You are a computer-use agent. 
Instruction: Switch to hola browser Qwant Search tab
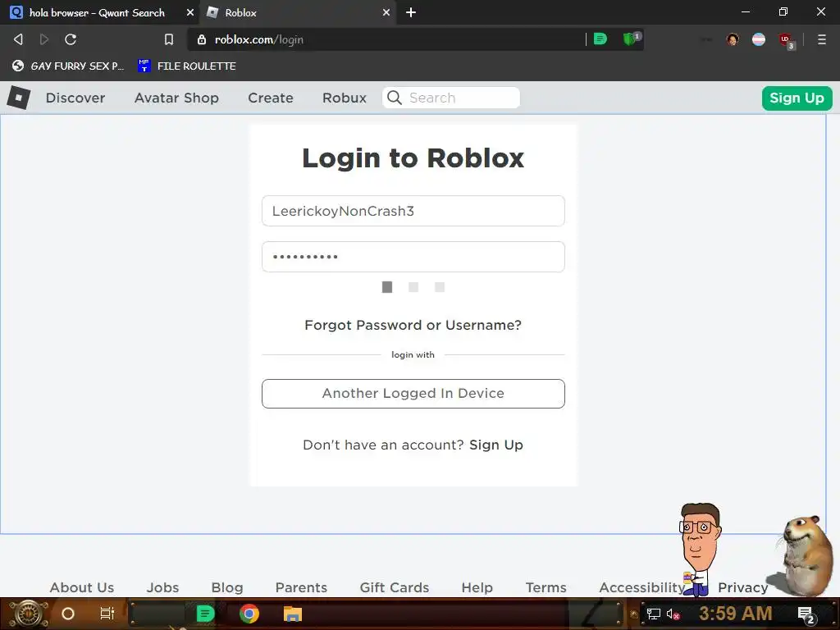pos(98,12)
